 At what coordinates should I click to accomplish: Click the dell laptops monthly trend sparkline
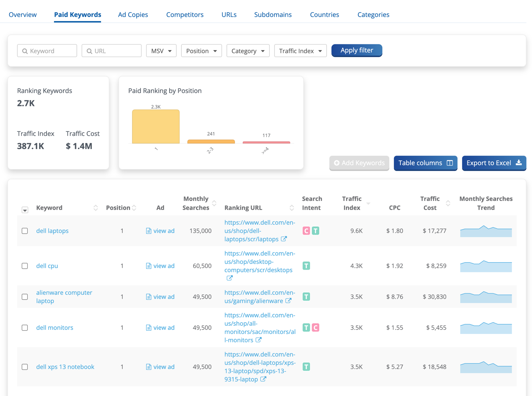click(486, 231)
